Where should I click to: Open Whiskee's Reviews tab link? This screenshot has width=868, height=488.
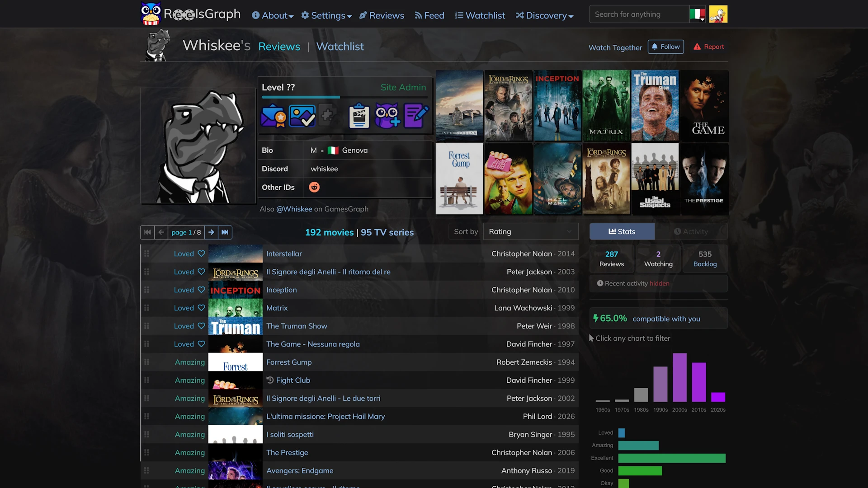279,47
